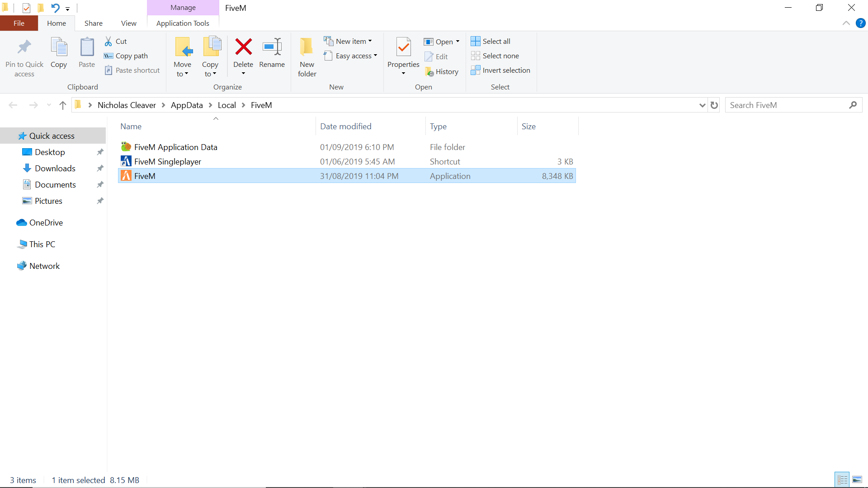Sort by Date modified column
This screenshot has height=488, width=868.
[346, 127]
